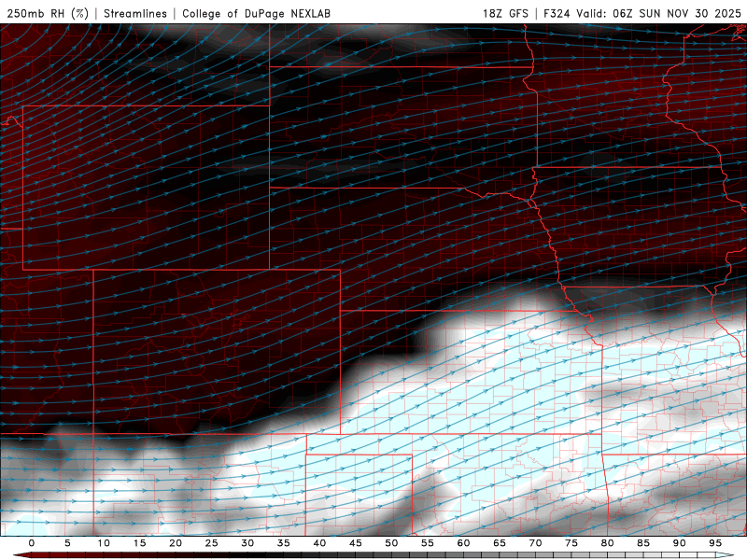Click the "45" value on color scale

click(x=356, y=543)
